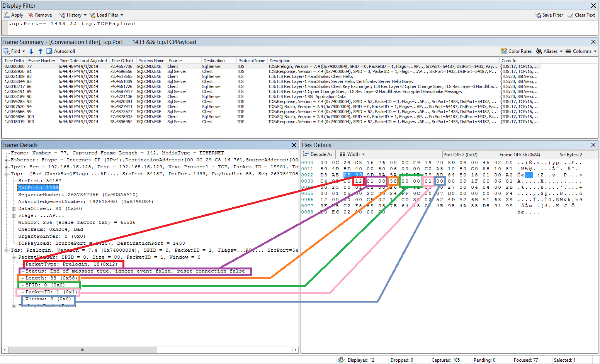The width and height of the screenshot is (600, 364).
Task: Toggle Autoscroll in Frame Summary
Action: (61, 51)
